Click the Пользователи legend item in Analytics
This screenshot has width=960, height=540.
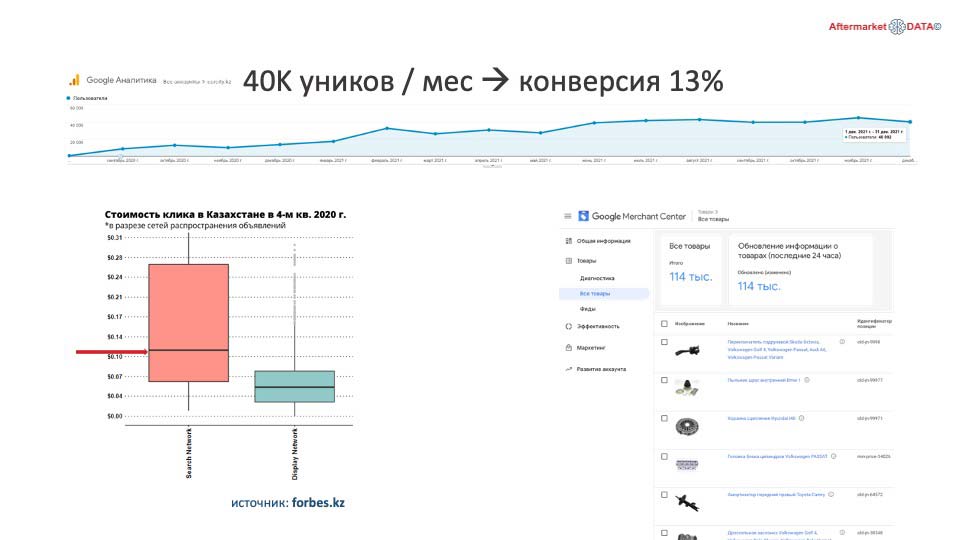[x=86, y=98]
